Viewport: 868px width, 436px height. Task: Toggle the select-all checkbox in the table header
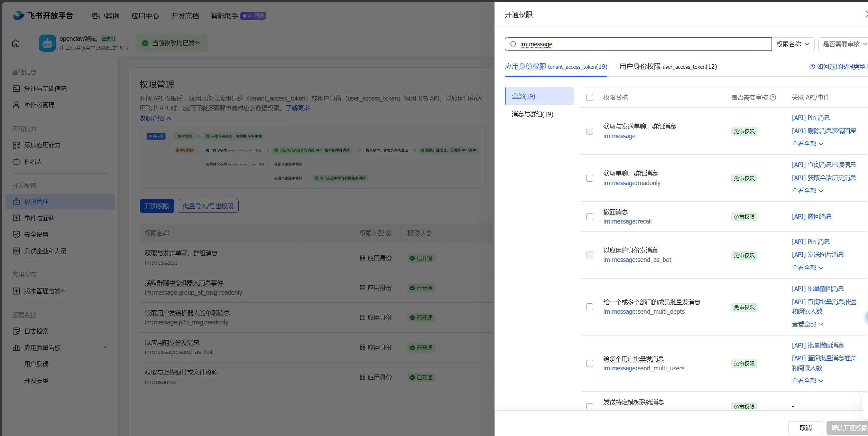pyautogui.click(x=590, y=97)
